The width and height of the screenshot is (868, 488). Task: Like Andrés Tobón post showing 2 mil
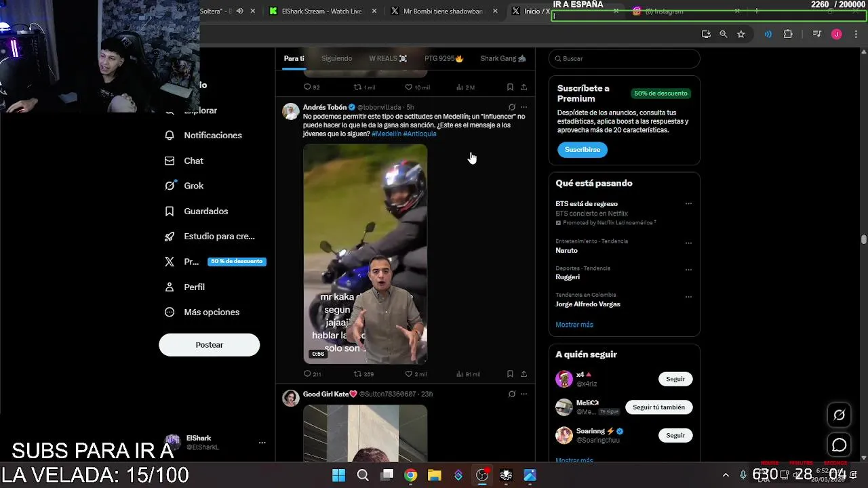tap(416, 374)
